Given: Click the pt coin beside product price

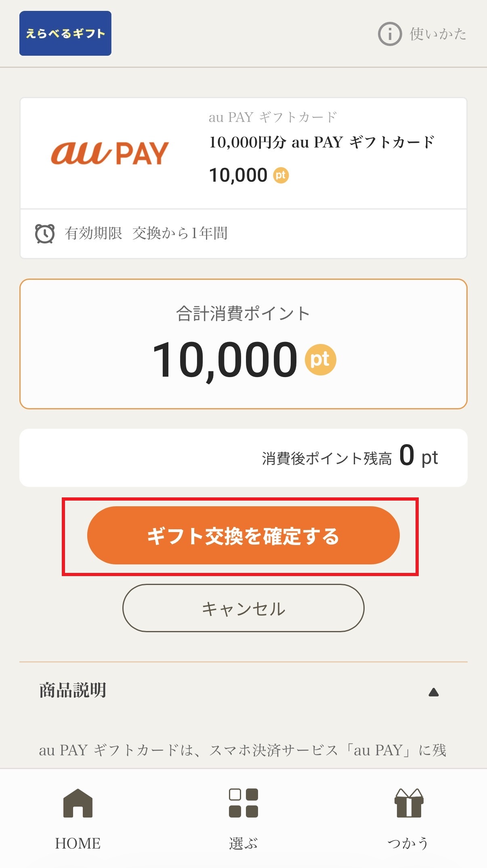Looking at the screenshot, I should click(x=281, y=175).
